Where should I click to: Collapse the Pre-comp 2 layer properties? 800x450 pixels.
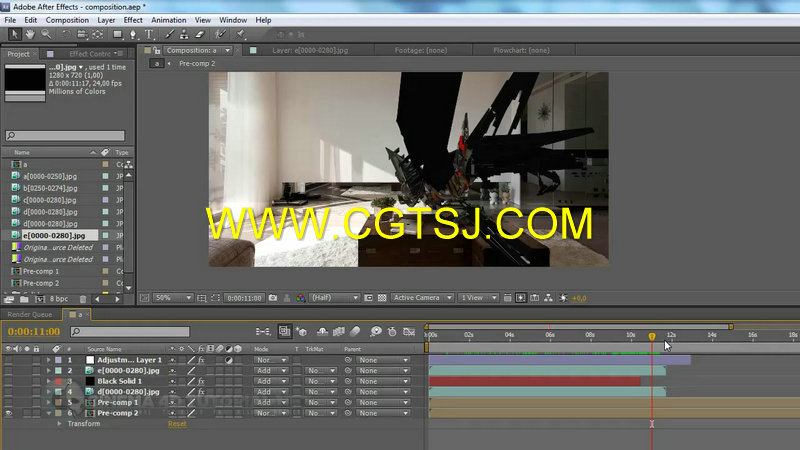click(x=49, y=413)
